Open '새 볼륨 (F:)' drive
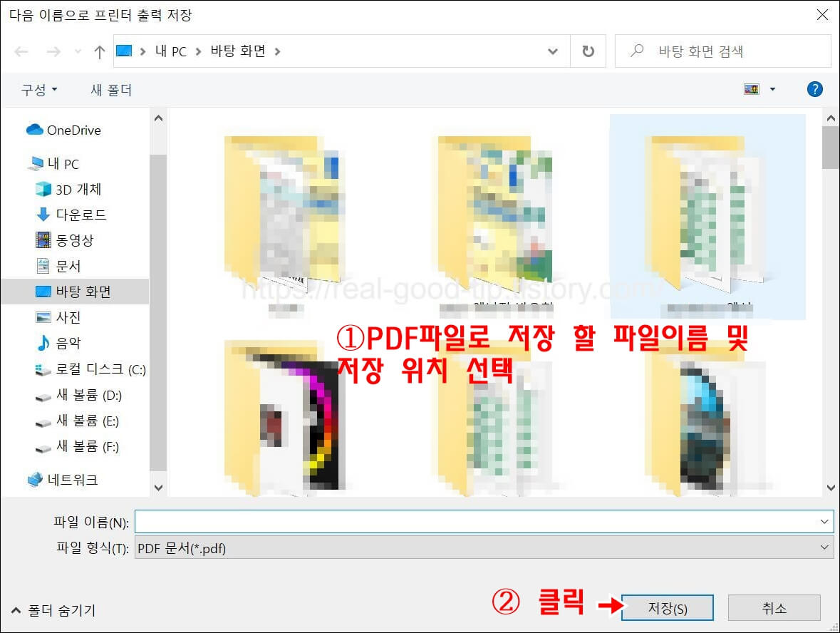 tap(88, 446)
